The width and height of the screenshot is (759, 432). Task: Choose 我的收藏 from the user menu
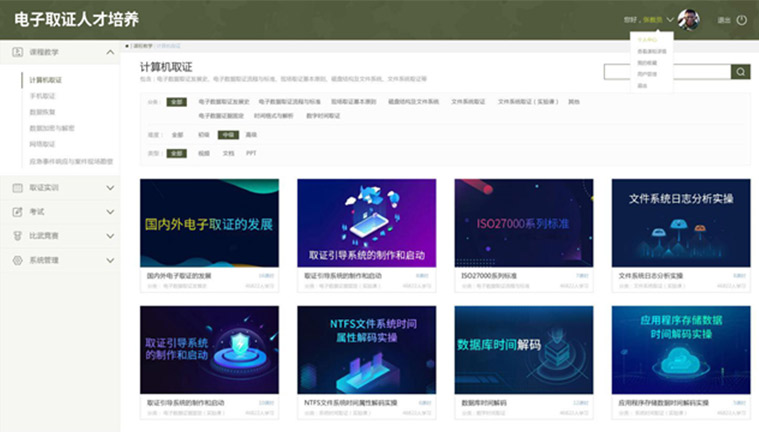[647, 62]
